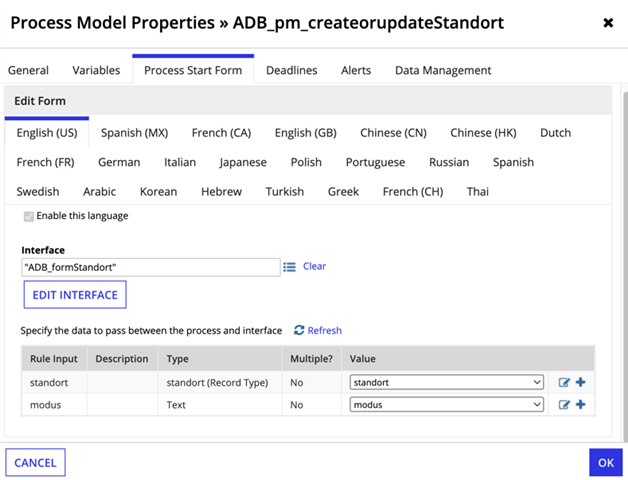Open the interface picker list icon
Screen dimensions: 628x480
289,266
